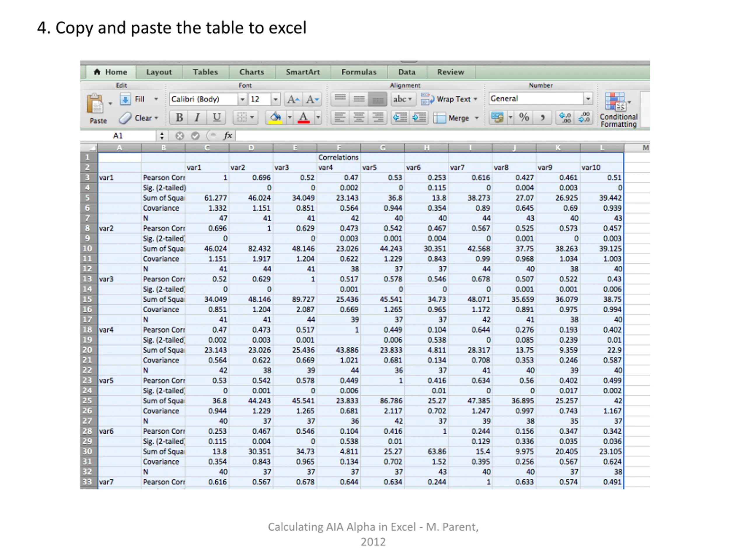This screenshot has width=747, height=560.
Task: Click the Fill down icon
Action: (125, 99)
